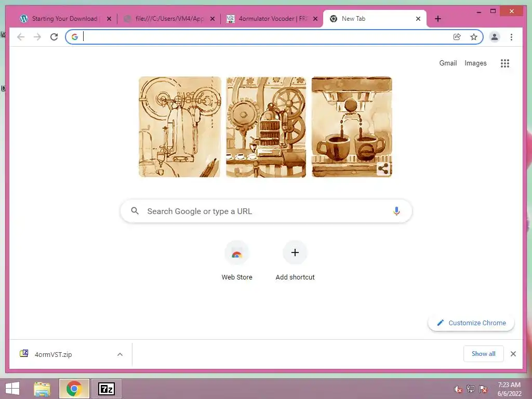Open the Google apps grid

pos(505,63)
